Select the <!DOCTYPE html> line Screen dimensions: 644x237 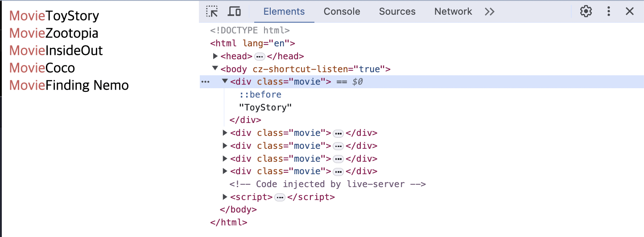(250, 31)
